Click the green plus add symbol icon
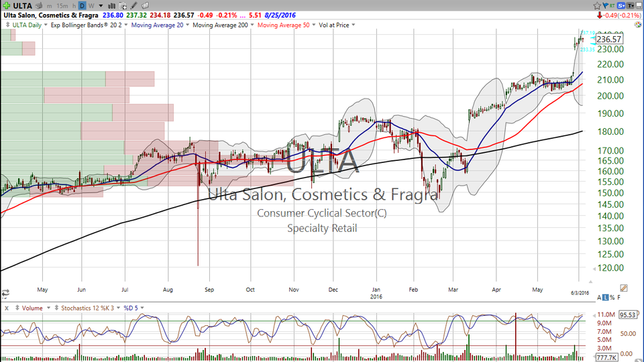The image size is (644, 362). (x=7, y=5)
